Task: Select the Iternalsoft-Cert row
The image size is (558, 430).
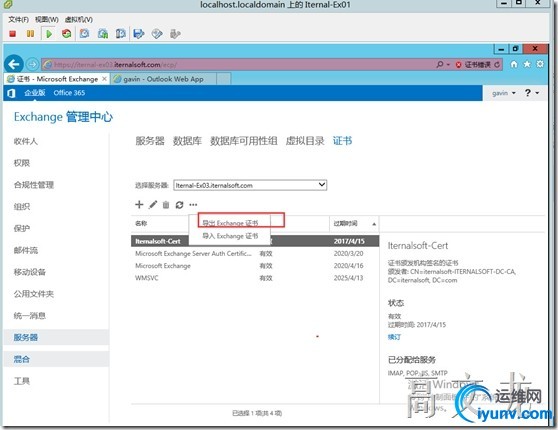Action: click(255, 241)
